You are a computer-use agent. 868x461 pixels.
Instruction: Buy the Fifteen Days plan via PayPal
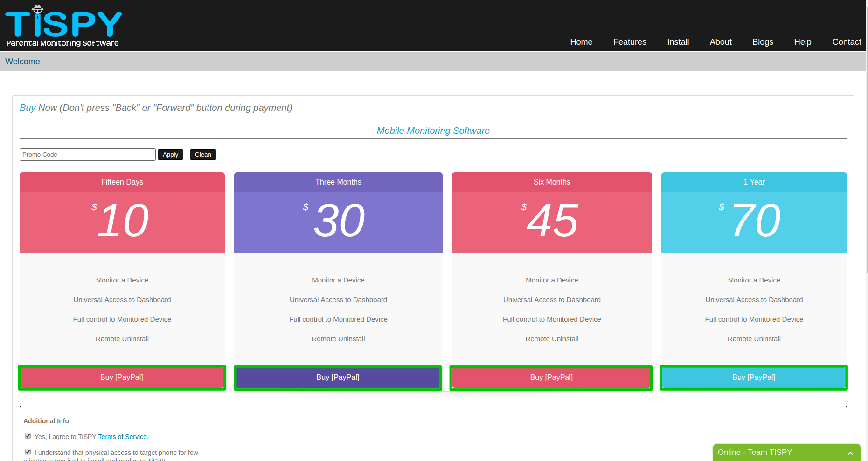click(x=122, y=378)
